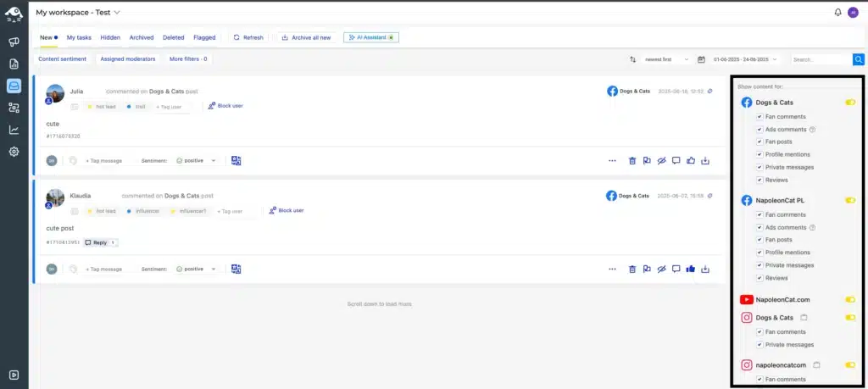The height and width of the screenshot is (389, 868).
Task: Open the Publish megaphone icon in sidebar
Action: pos(14,42)
